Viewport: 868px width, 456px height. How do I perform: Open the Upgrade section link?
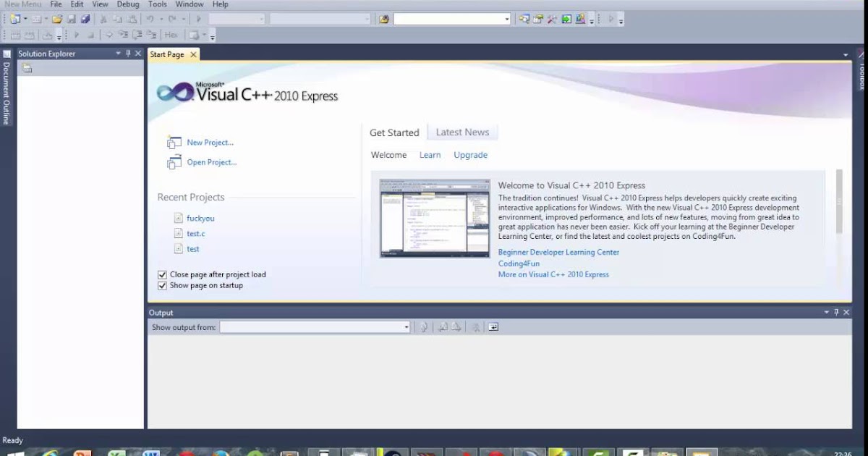tap(470, 155)
